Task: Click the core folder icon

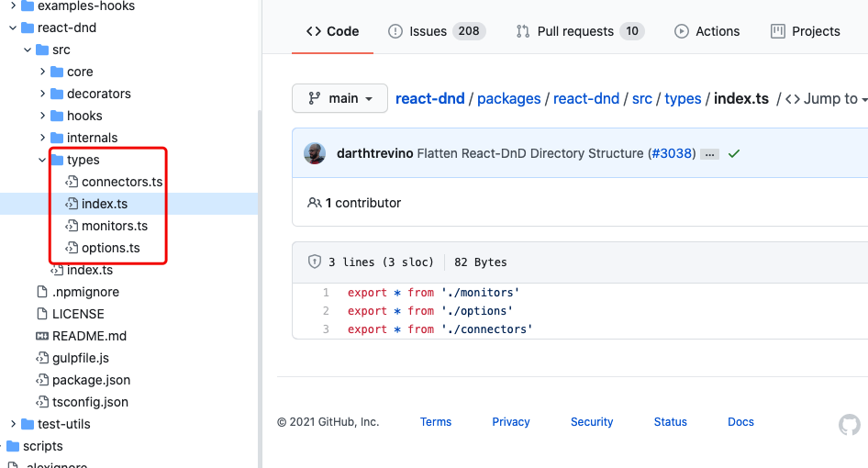Action: [57, 72]
